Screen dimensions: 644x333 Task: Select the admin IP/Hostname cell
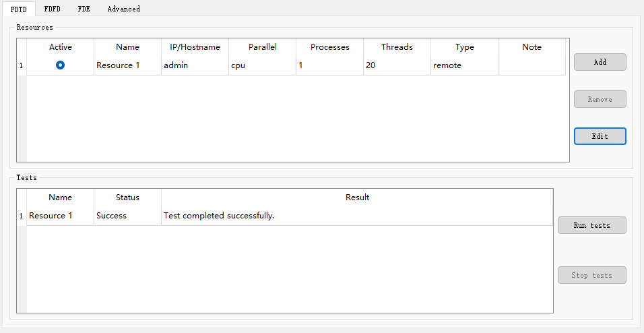point(195,65)
